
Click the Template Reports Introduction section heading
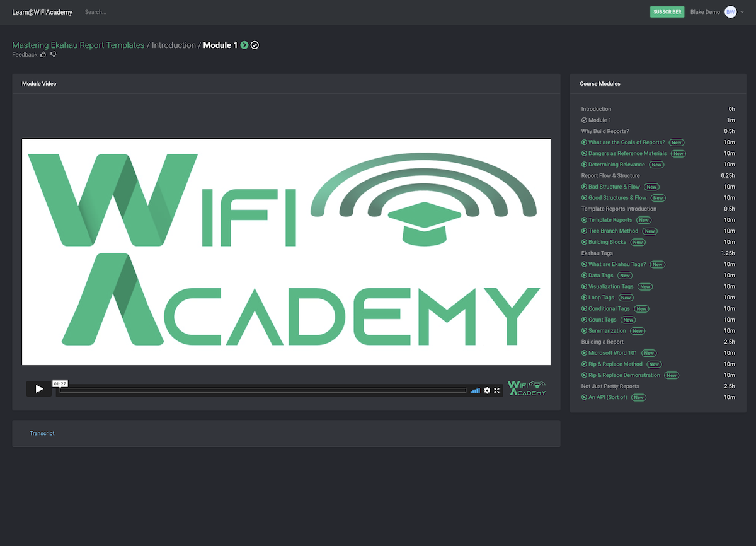coord(619,209)
